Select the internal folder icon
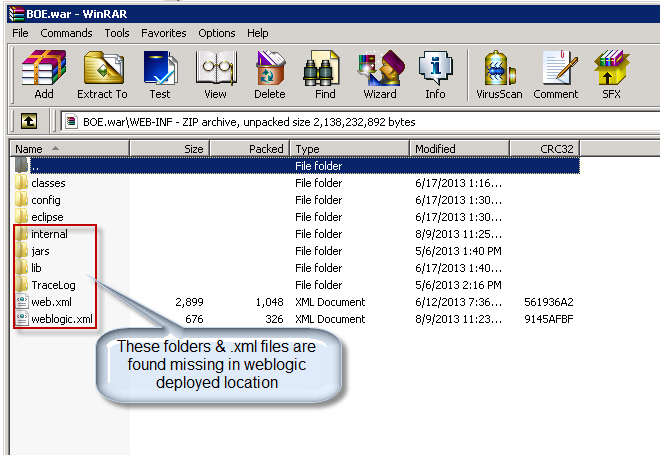Image resolution: width=660 pixels, height=455 pixels. tap(21, 234)
